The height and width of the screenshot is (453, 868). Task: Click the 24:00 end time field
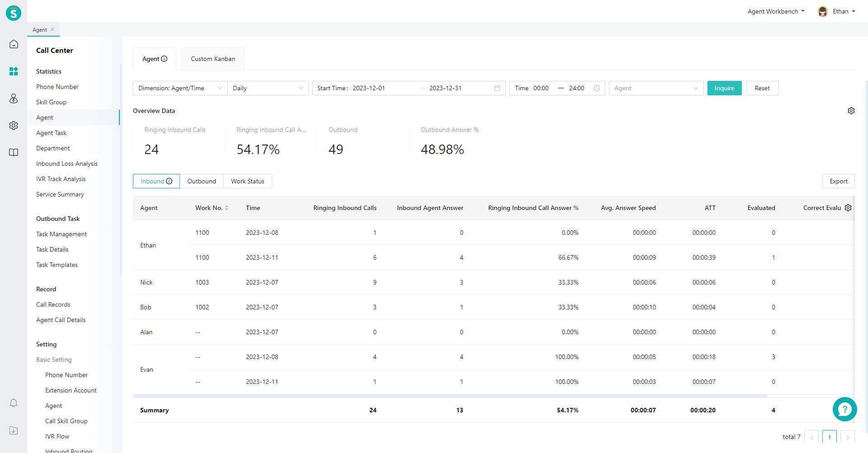(x=577, y=88)
